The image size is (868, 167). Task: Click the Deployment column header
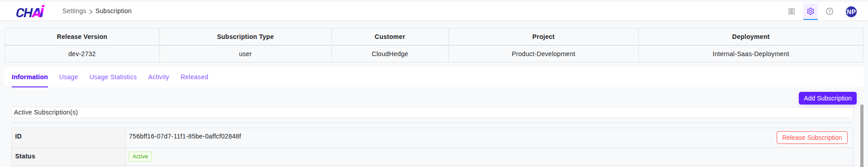pos(750,37)
